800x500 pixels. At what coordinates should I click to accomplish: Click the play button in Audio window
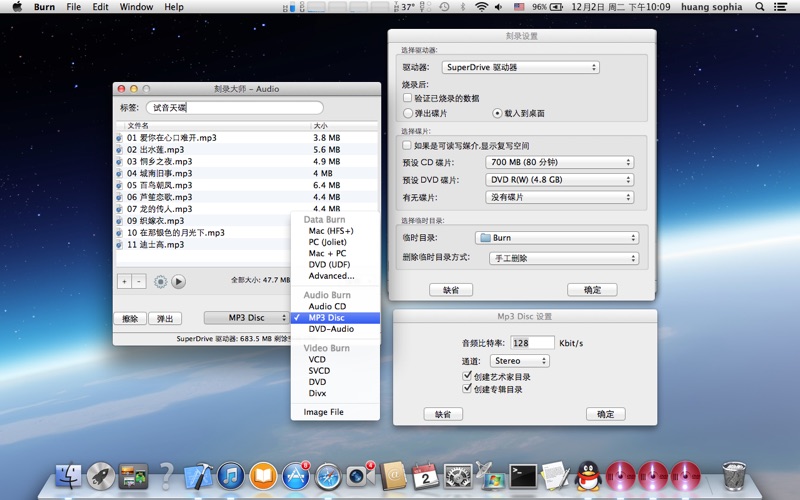click(x=178, y=282)
